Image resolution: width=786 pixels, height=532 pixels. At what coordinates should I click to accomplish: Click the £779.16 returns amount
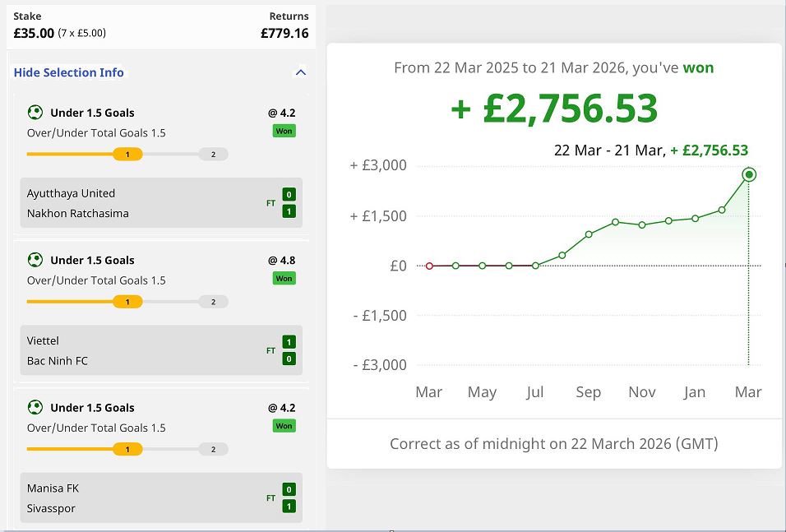(x=284, y=34)
